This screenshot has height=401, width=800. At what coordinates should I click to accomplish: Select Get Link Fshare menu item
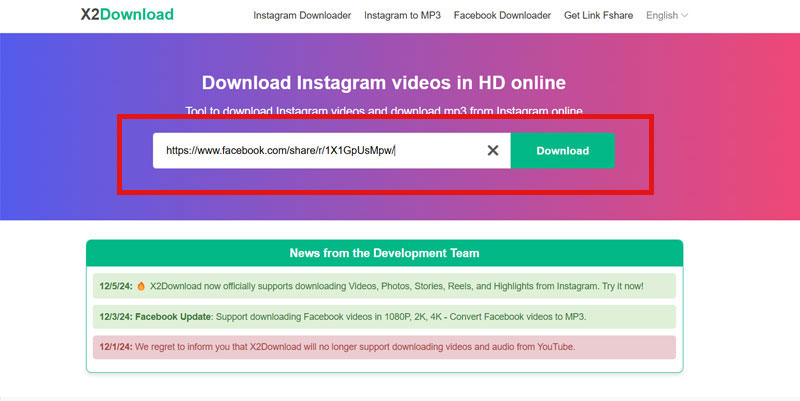pos(598,15)
